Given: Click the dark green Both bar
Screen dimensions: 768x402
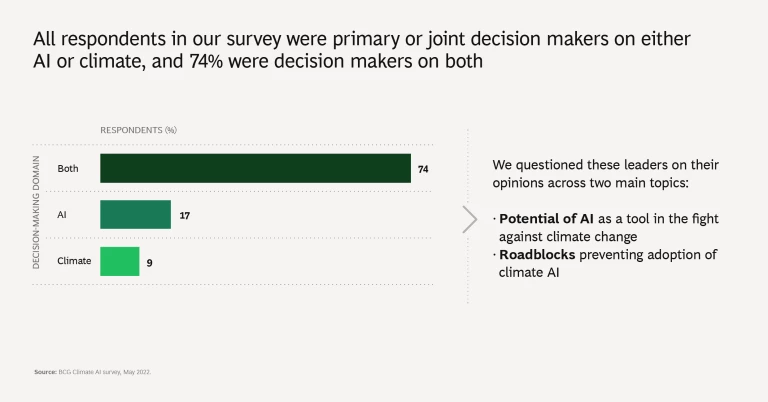Looking at the screenshot, I should (x=255, y=168).
